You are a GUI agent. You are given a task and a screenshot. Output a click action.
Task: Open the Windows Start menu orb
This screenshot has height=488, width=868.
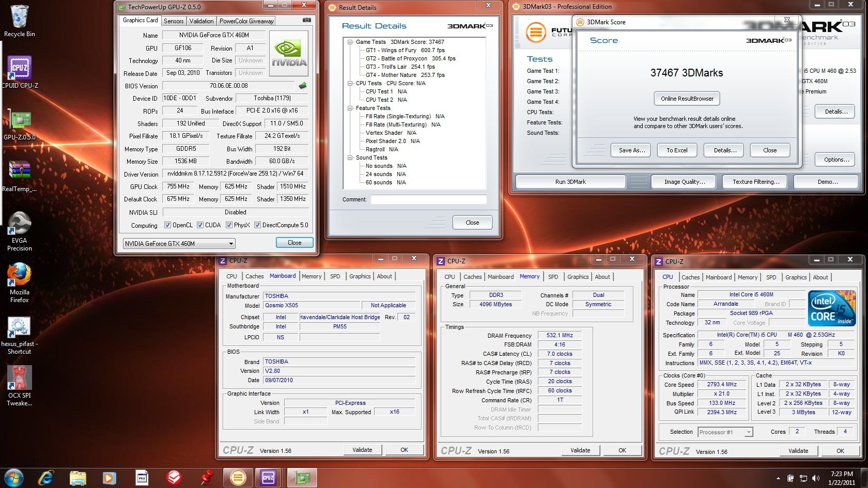[14, 478]
